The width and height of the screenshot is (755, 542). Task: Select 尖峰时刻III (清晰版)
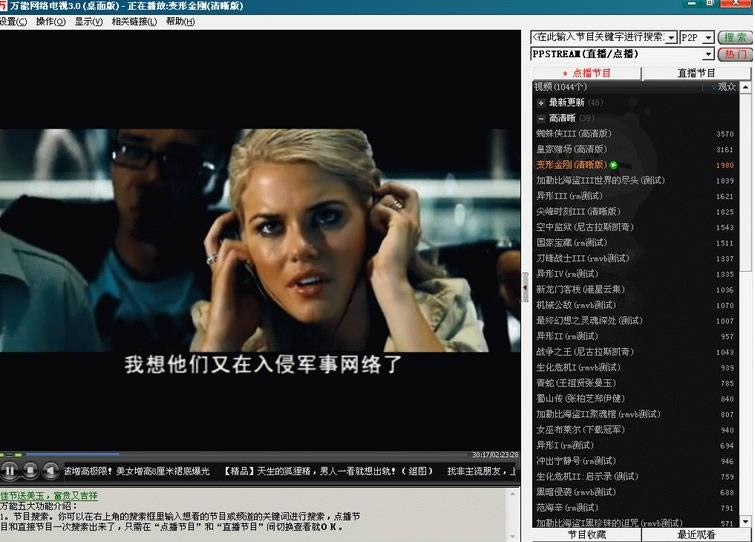click(x=635, y=212)
